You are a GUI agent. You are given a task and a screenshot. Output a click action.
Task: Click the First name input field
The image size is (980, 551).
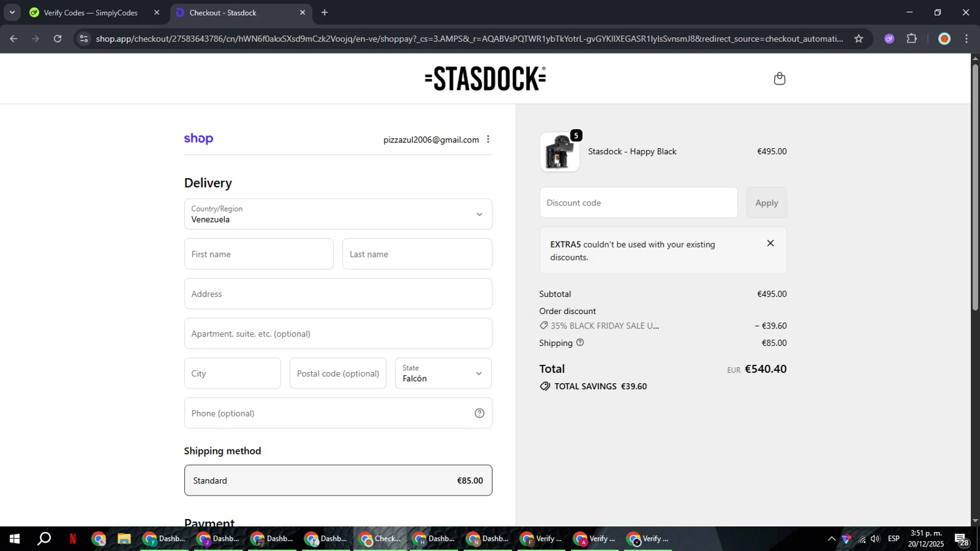pyautogui.click(x=259, y=254)
